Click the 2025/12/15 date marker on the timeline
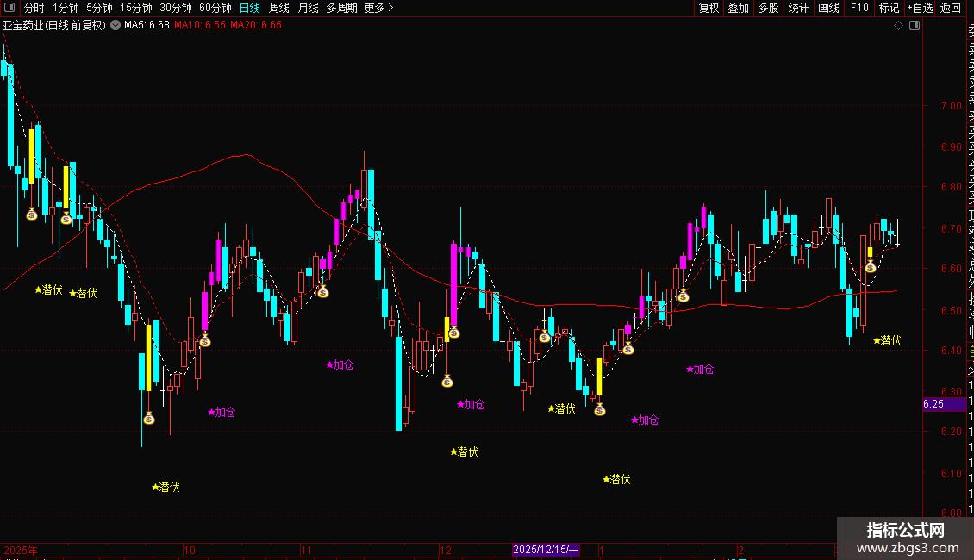Image resolution: width=974 pixels, height=560 pixels. pos(546,550)
